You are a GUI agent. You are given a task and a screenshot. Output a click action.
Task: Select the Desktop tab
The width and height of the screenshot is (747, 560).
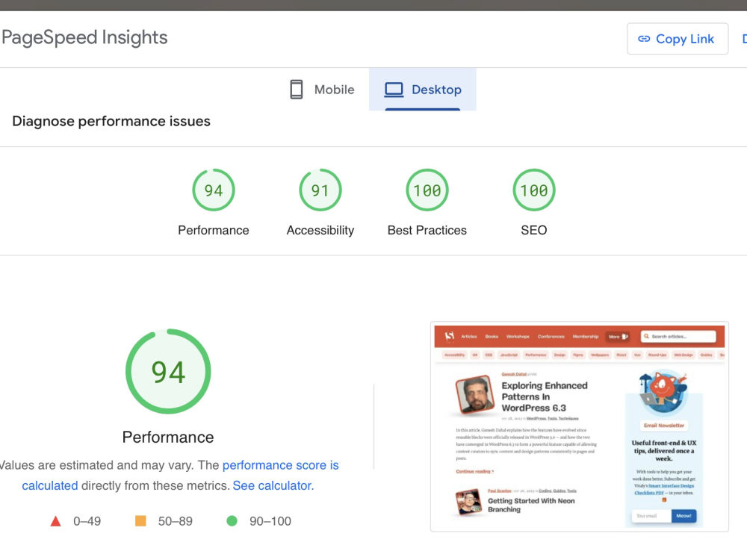pos(423,90)
